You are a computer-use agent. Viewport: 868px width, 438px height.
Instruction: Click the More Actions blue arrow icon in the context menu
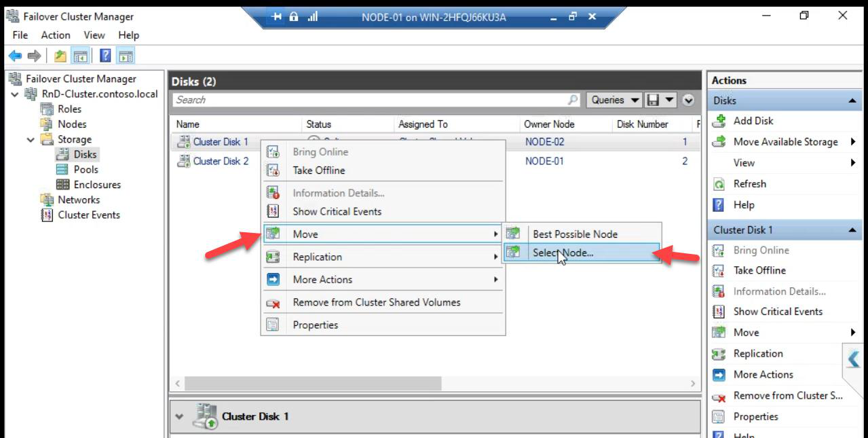pos(273,279)
